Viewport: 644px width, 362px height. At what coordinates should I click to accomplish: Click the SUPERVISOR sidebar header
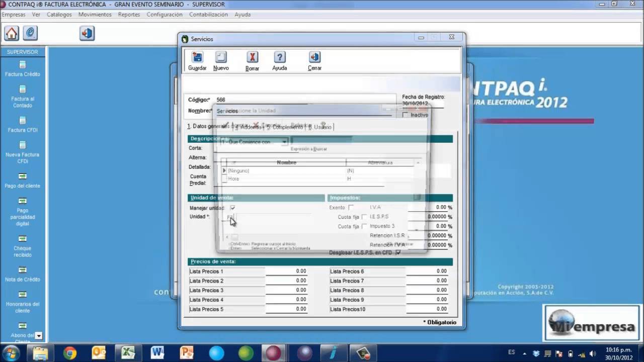[x=23, y=52]
